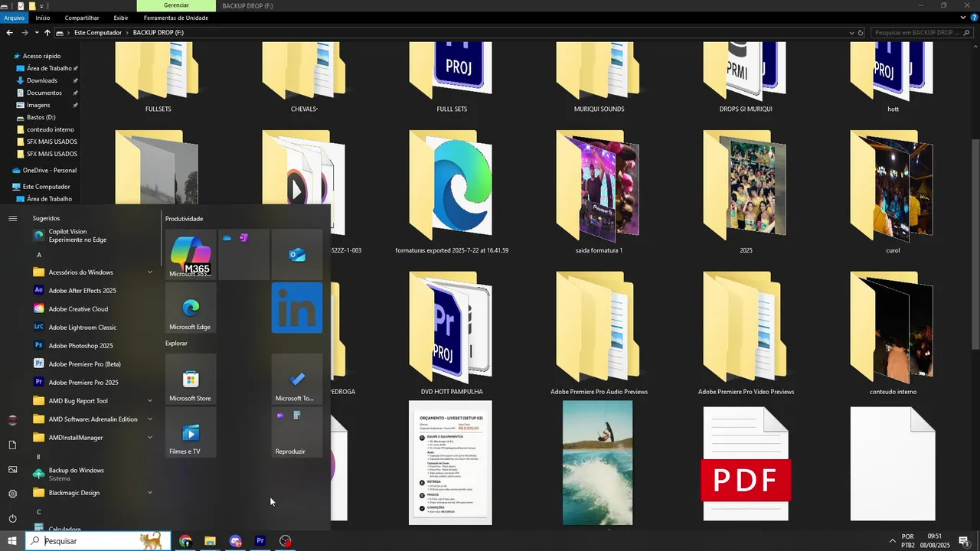Screen dimensions: 980x551
Task: Open the OneDrive and OneNote tile group
Action: [244, 254]
